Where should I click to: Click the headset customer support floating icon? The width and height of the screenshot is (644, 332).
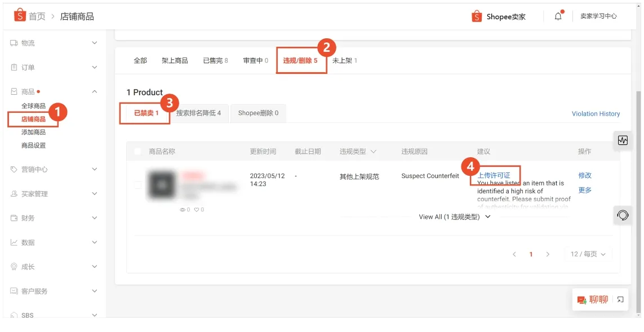(x=622, y=215)
